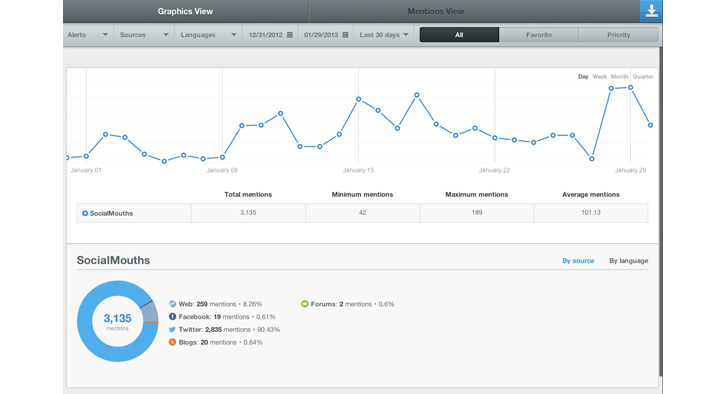Image resolution: width=724 pixels, height=394 pixels.
Task: Open the Languages dropdown
Action: click(x=208, y=35)
